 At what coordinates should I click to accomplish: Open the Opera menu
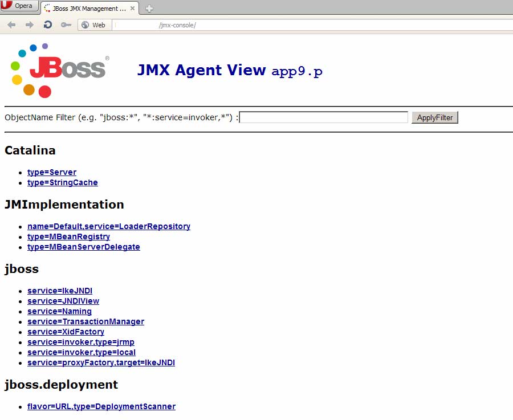click(x=19, y=6)
